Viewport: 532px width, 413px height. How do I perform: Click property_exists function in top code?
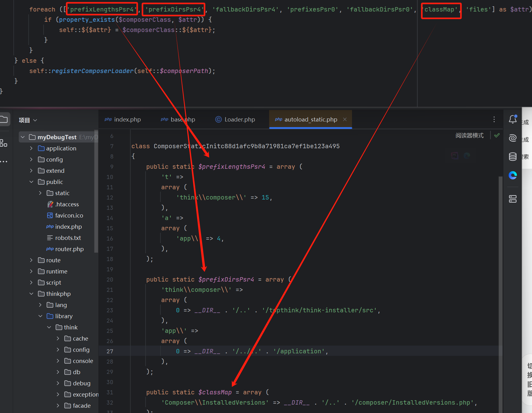[87, 20]
